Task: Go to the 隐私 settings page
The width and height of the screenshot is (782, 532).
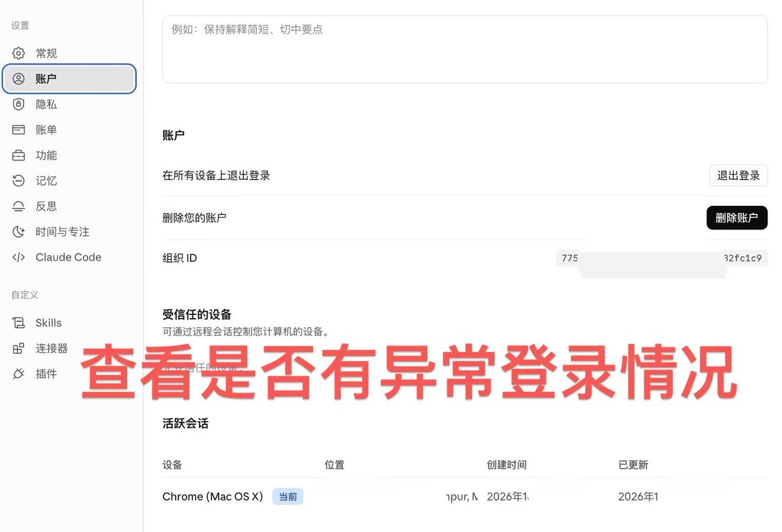Action: point(69,104)
